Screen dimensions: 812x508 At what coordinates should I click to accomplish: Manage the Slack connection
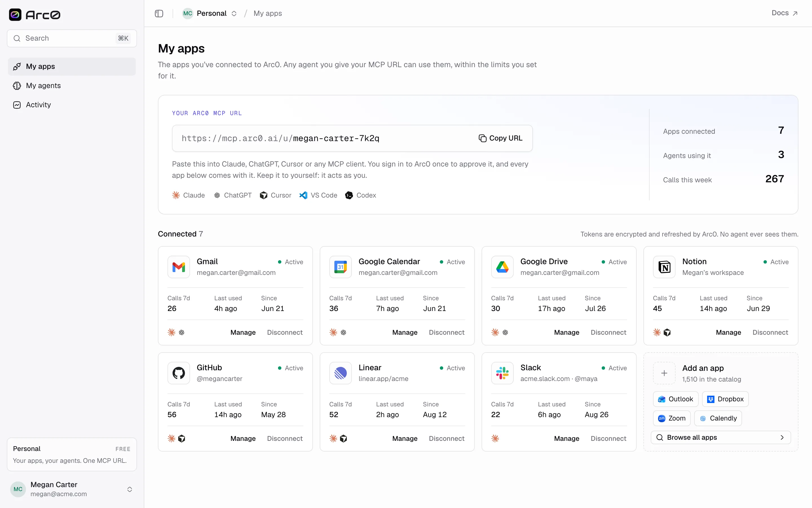point(567,439)
